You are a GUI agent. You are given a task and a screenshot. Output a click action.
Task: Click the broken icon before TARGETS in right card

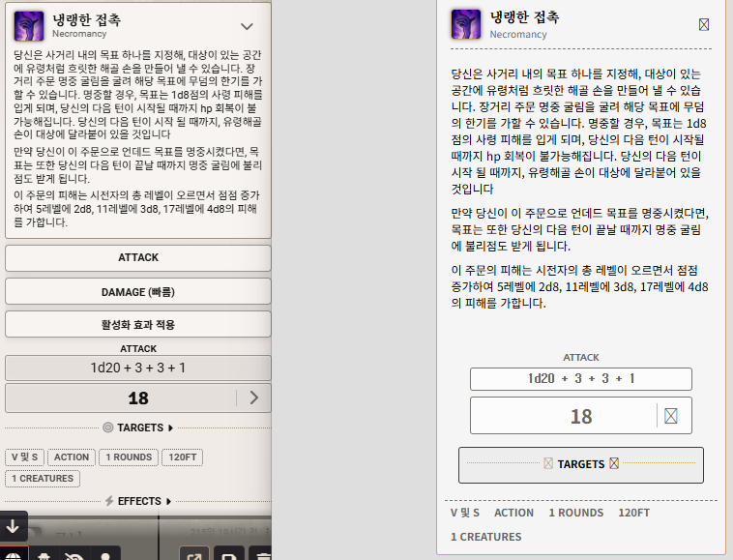click(x=548, y=463)
